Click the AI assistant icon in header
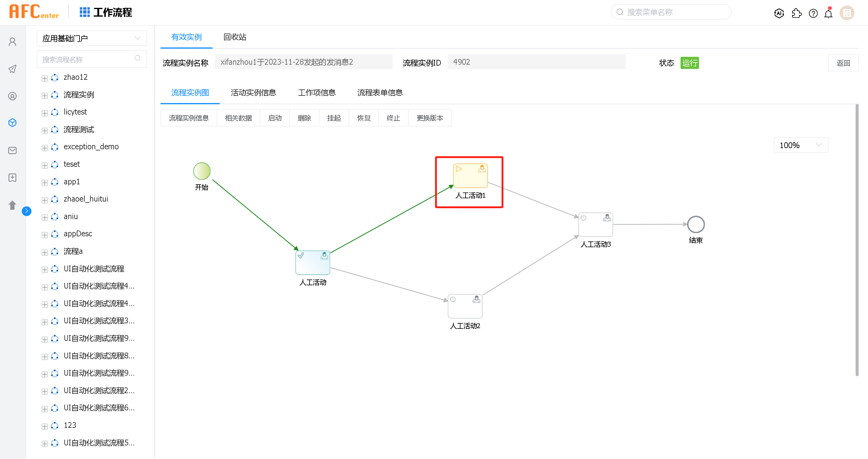 tap(779, 13)
